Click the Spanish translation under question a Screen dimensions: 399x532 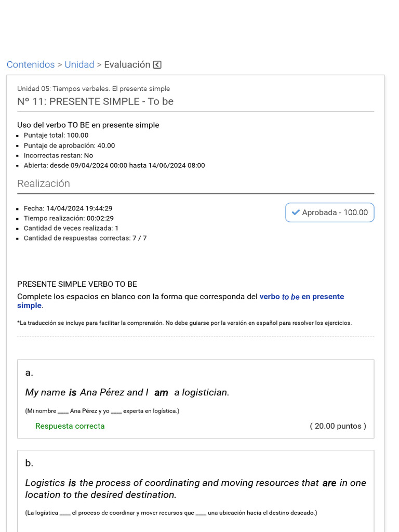pyautogui.click(x=102, y=411)
